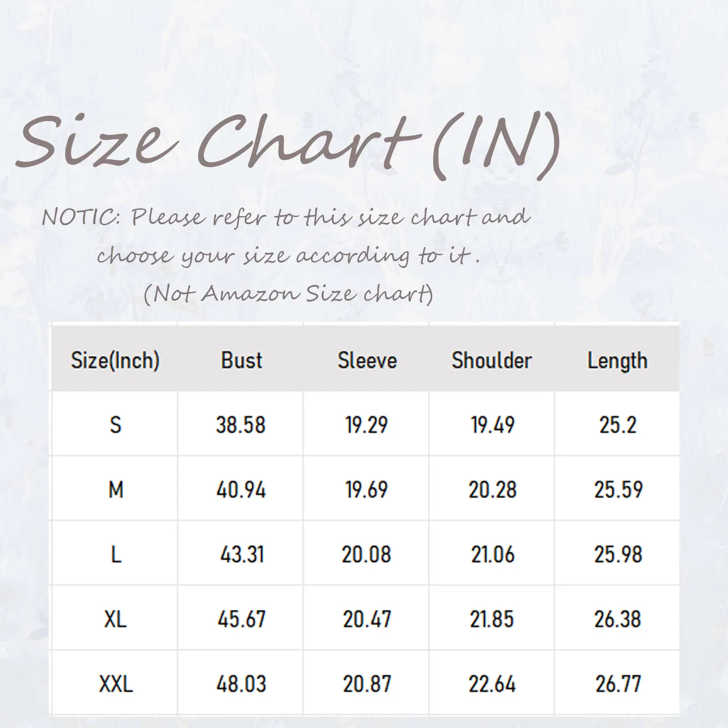Click length value 25.2 for size S
This screenshot has width=728, height=728.
pos(617,425)
